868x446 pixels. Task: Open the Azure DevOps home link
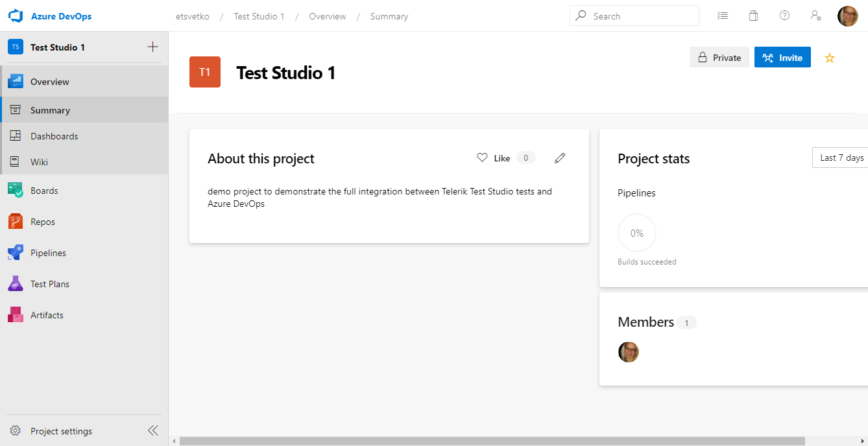point(61,16)
